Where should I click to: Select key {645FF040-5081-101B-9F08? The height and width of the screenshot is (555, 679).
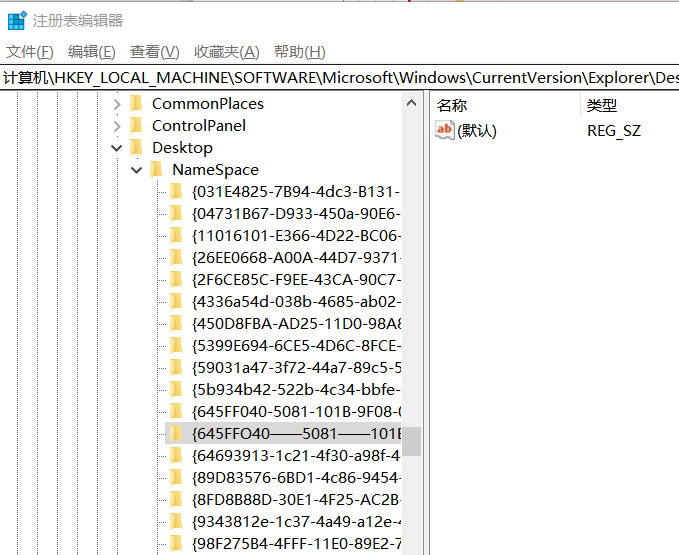point(296,412)
